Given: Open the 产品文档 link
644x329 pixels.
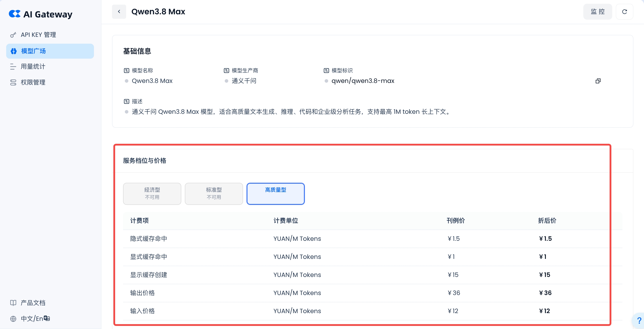Looking at the screenshot, I should [x=33, y=303].
